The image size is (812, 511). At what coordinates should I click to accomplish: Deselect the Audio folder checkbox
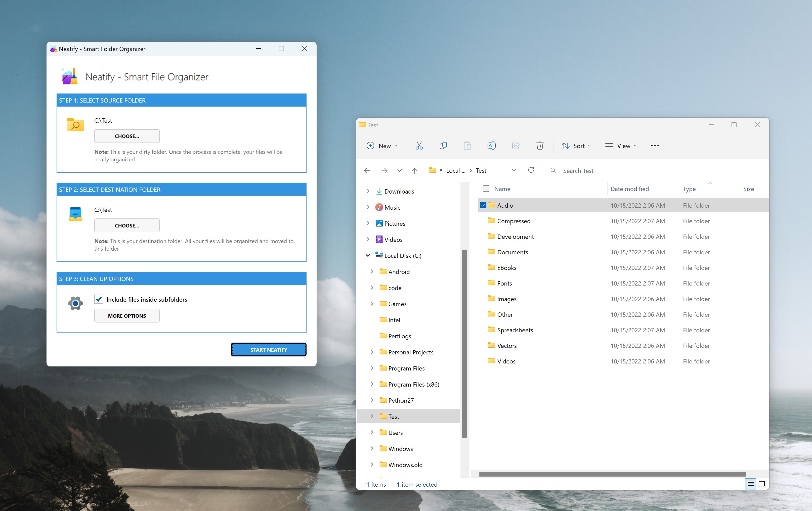(483, 205)
